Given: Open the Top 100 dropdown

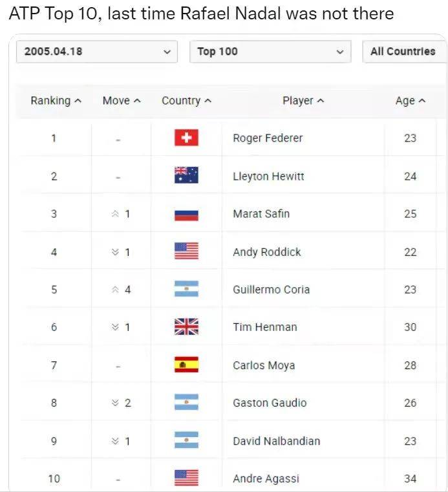Looking at the screenshot, I should coord(270,52).
